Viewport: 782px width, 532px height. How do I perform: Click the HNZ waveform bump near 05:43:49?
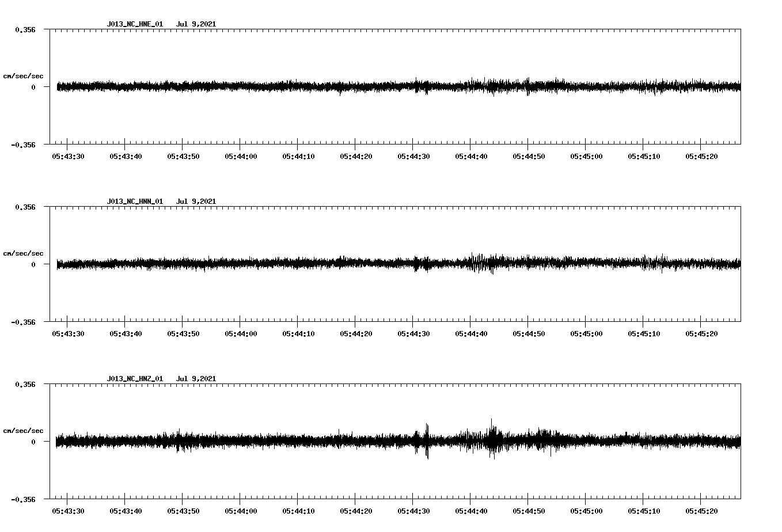tap(179, 440)
